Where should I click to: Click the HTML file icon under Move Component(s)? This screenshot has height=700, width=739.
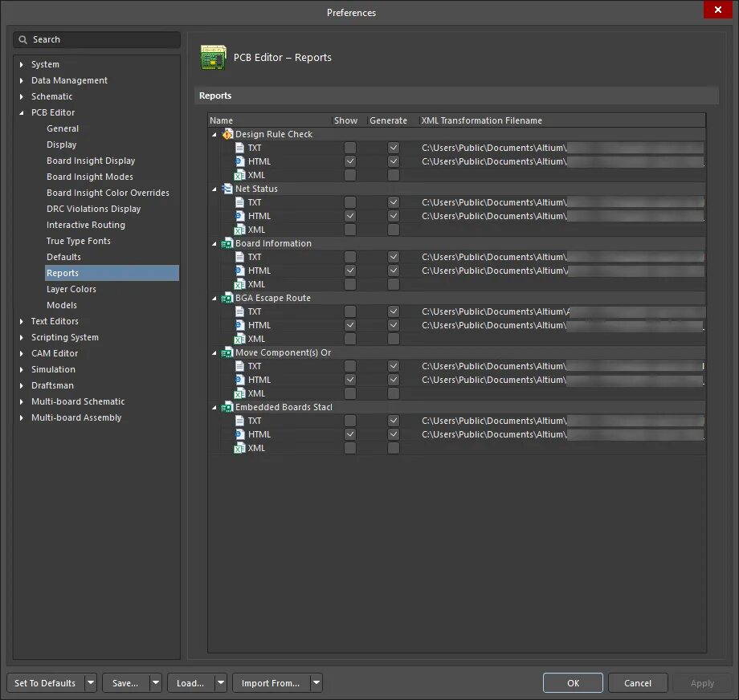(239, 381)
